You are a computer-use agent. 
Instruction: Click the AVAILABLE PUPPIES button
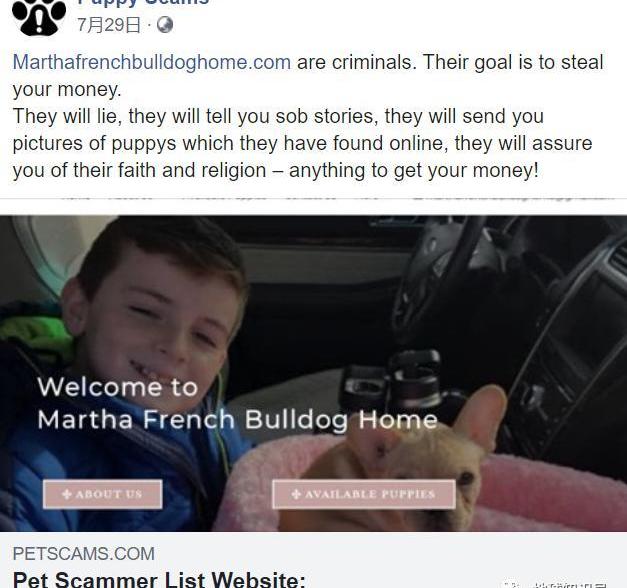point(364,494)
